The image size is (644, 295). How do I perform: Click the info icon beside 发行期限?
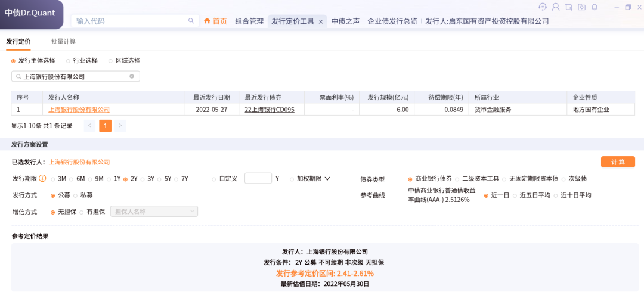(x=42, y=178)
